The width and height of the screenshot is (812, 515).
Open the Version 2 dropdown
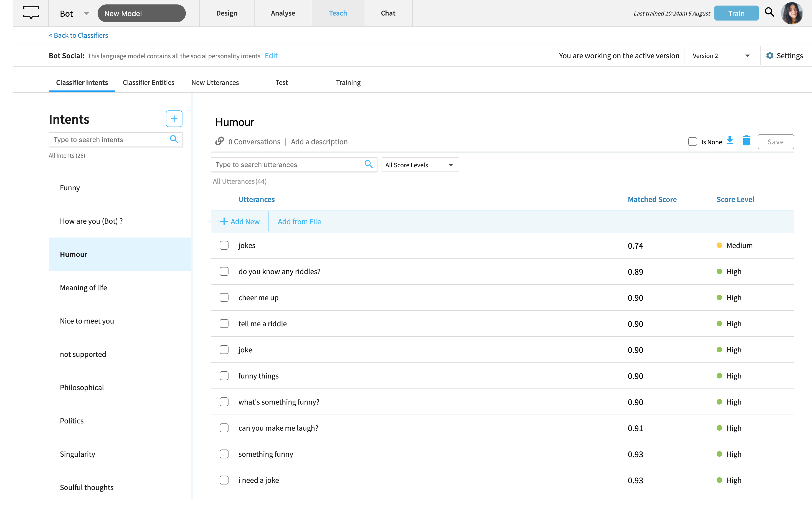[720, 56]
